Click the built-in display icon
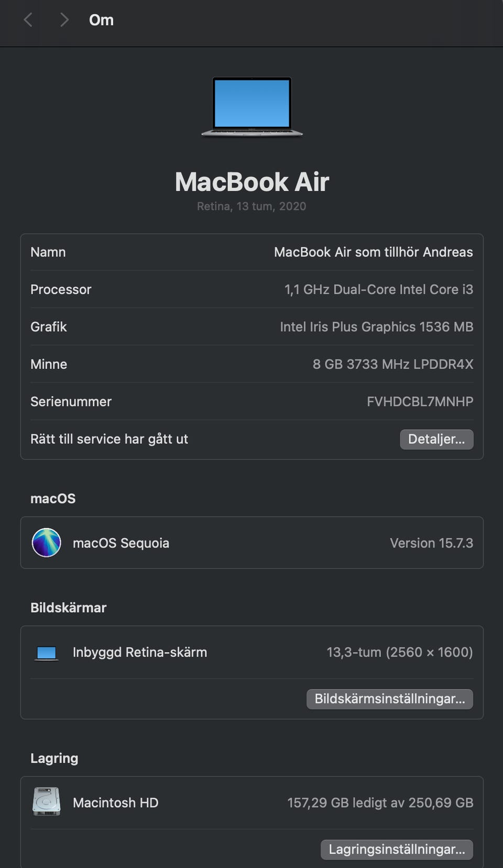The height and width of the screenshot is (868, 503). (47, 653)
